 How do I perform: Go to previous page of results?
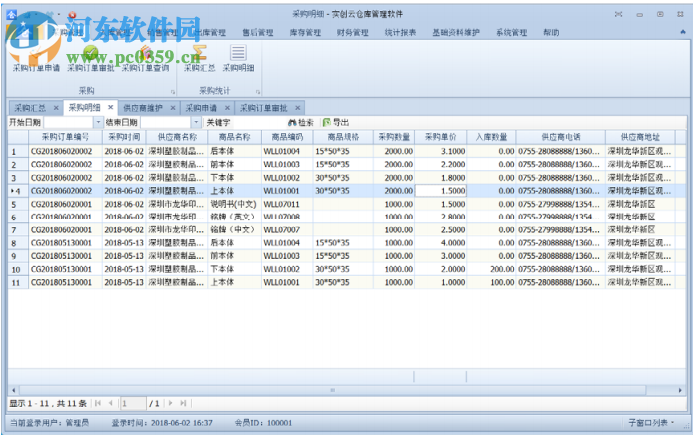[110, 403]
